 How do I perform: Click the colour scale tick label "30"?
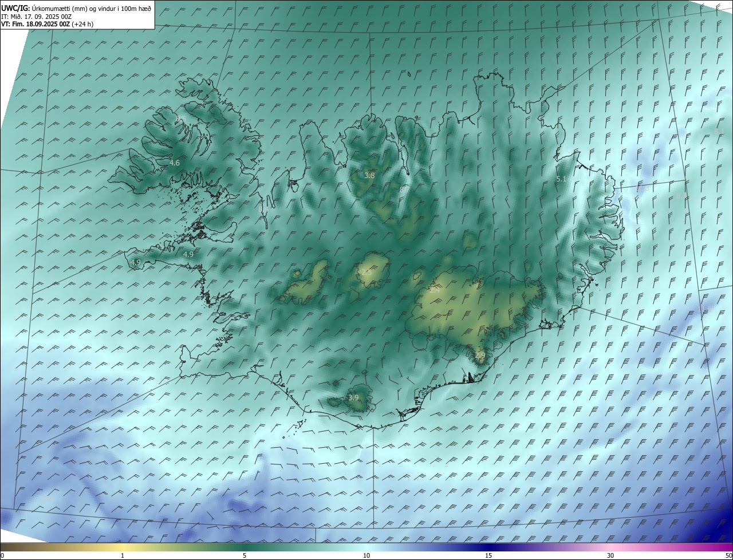point(610,555)
